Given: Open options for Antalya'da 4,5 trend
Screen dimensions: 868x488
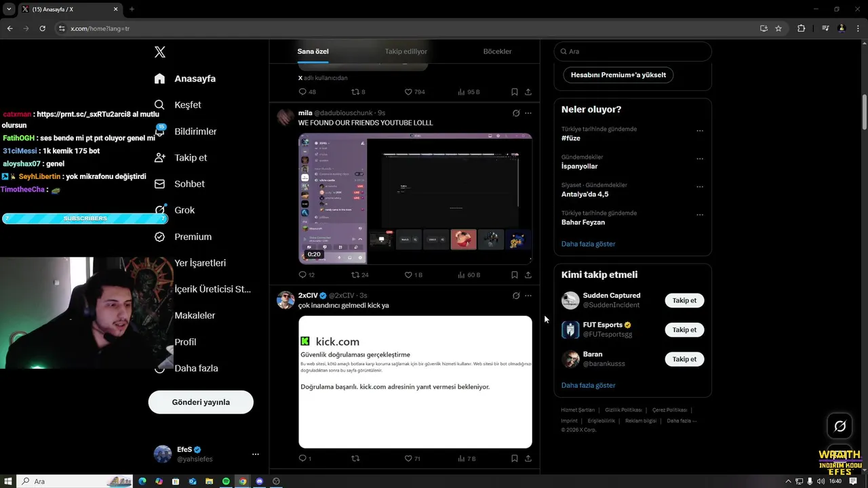Looking at the screenshot, I should tap(700, 186).
